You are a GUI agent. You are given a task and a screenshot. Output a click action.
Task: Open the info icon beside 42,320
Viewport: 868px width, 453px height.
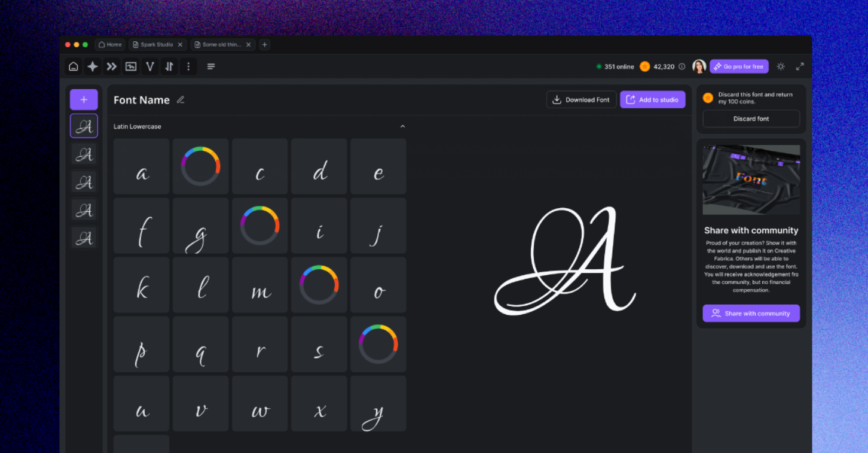pyautogui.click(x=682, y=66)
